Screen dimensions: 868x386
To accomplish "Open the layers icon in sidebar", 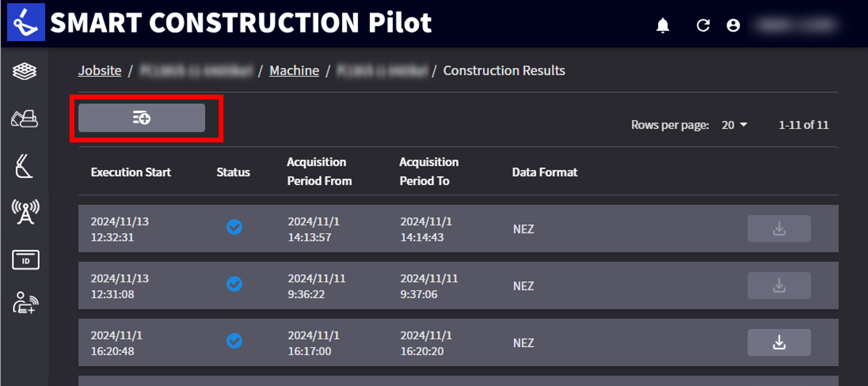I will pos(24,71).
